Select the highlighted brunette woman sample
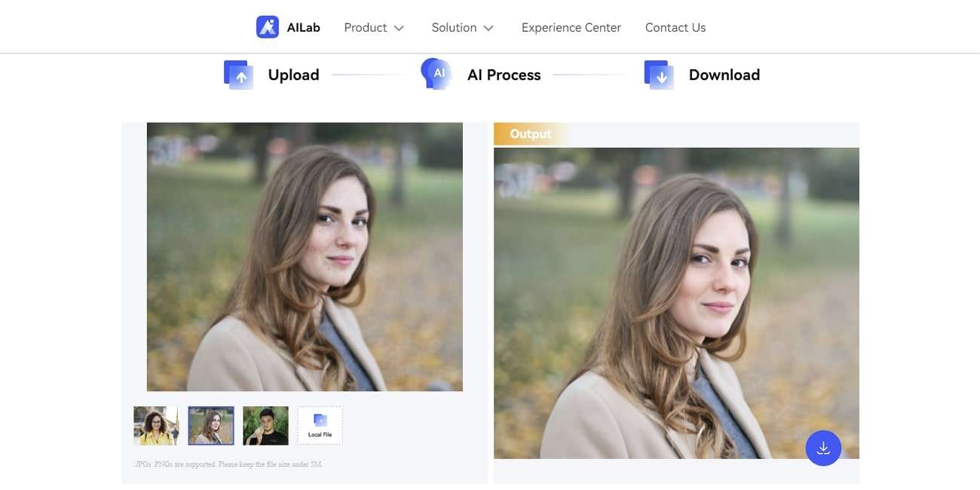This screenshot has width=980, height=490. (210, 425)
